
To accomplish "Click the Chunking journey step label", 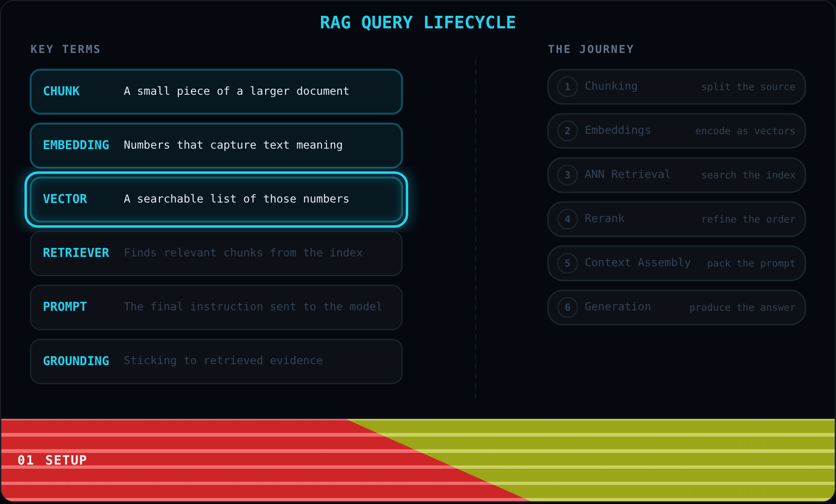I will [x=611, y=86].
